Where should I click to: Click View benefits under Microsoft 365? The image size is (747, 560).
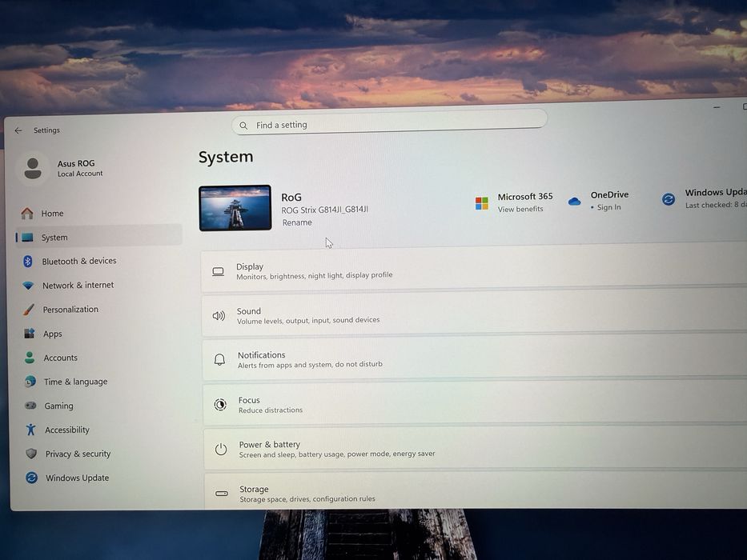coord(520,209)
